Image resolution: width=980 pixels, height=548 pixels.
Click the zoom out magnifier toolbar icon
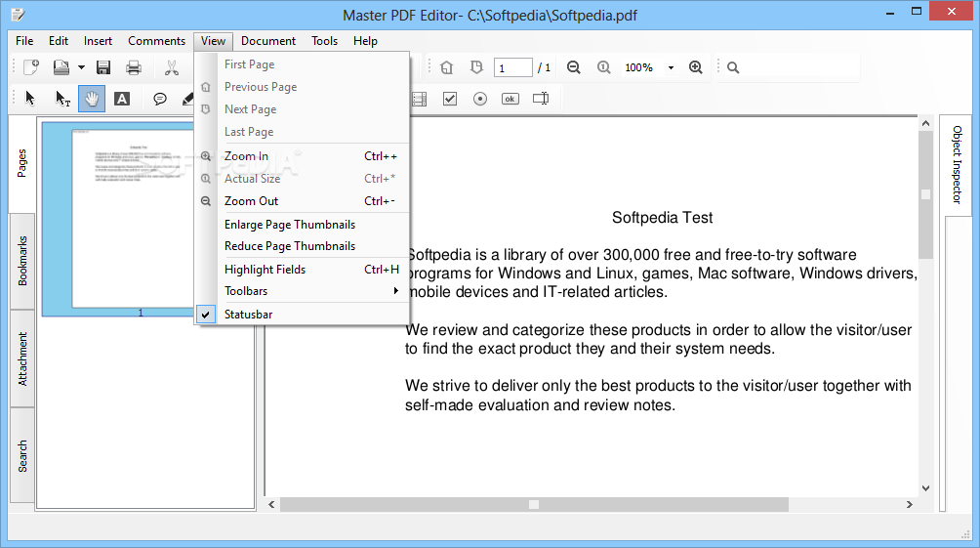pos(574,67)
